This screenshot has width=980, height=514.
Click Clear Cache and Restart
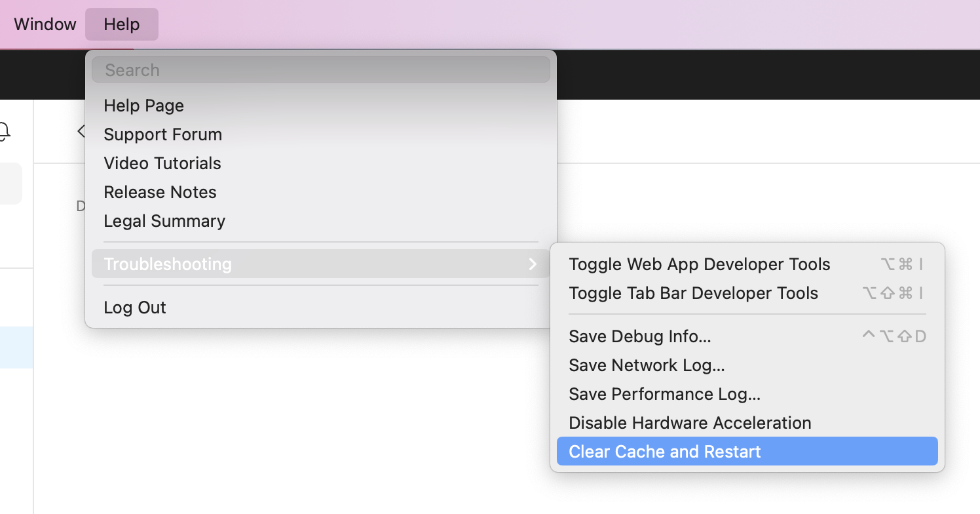point(747,452)
